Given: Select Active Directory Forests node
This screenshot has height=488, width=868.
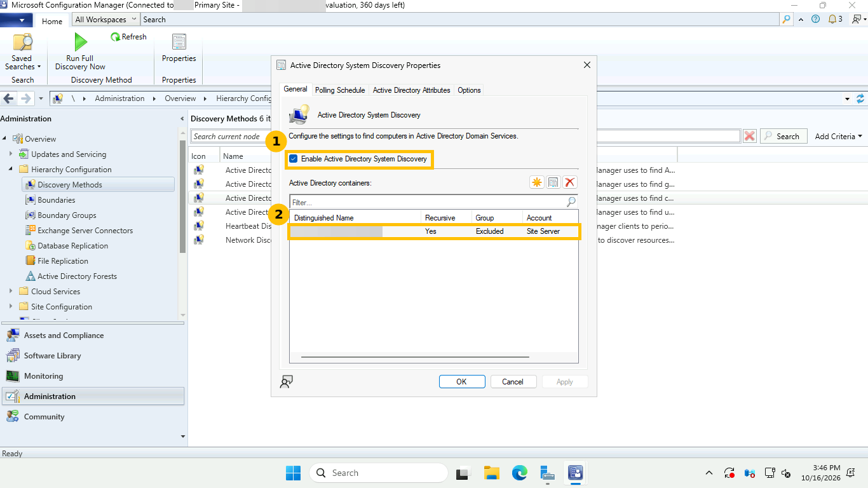Looking at the screenshot, I should click(x=77, y=276).
